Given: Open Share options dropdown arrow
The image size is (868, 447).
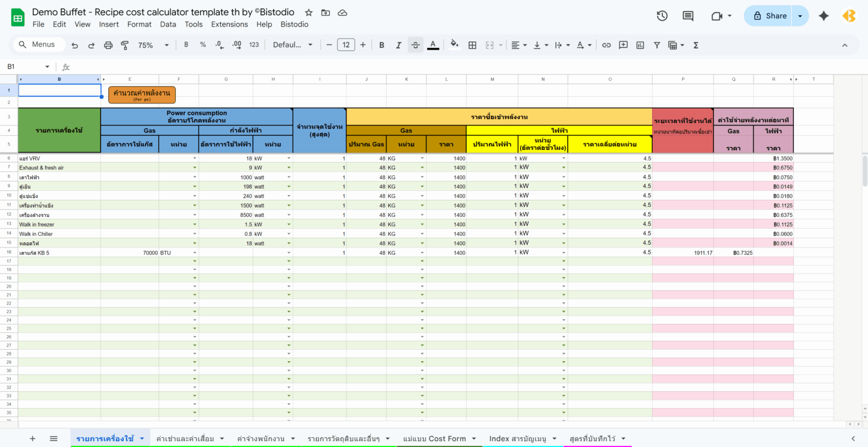Looking at the screenshot, I should click(800, 16).
